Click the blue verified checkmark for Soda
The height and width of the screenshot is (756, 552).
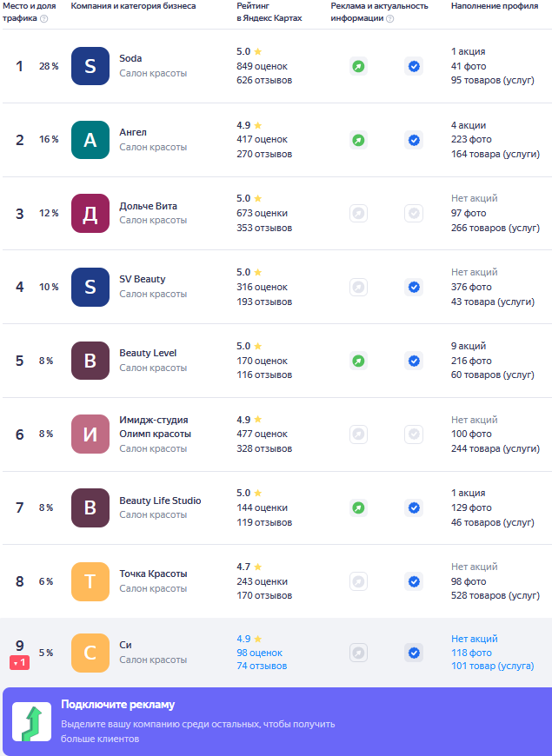[x=414, y=66]
